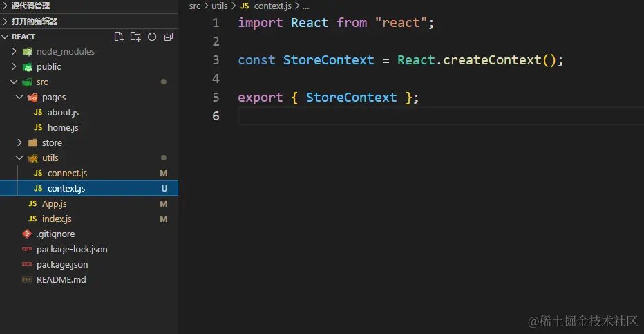This screenshot has width=644, height=334.
Task: Click the src breadcrumb segment
Action: click(x=195, y=6)
